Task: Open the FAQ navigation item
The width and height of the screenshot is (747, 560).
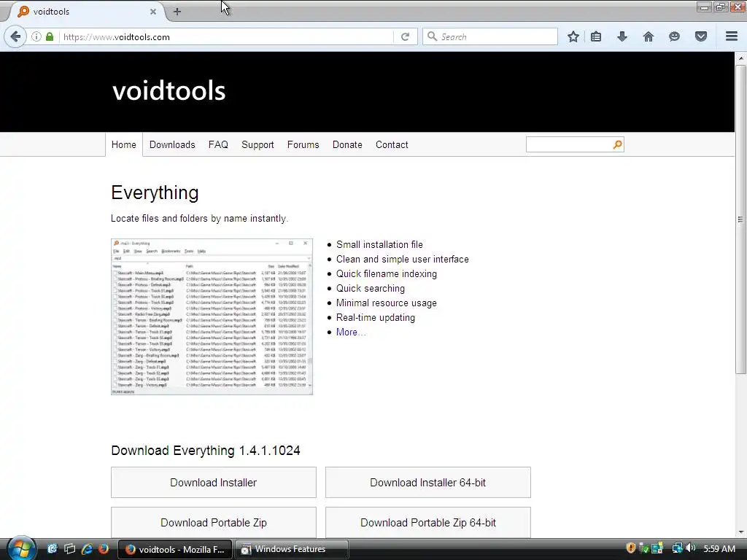Action: click(x=218, y=145)
